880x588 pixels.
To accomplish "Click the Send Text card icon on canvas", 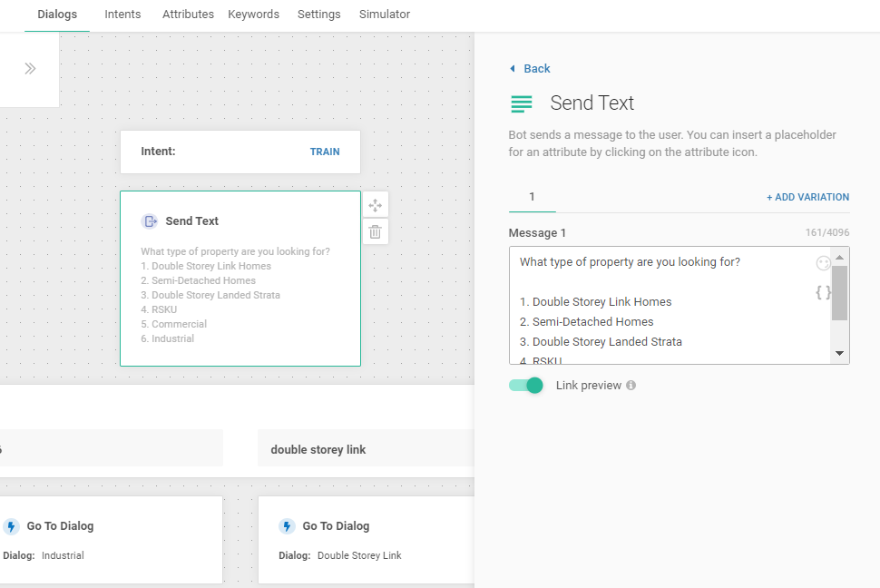I will 150,221.
